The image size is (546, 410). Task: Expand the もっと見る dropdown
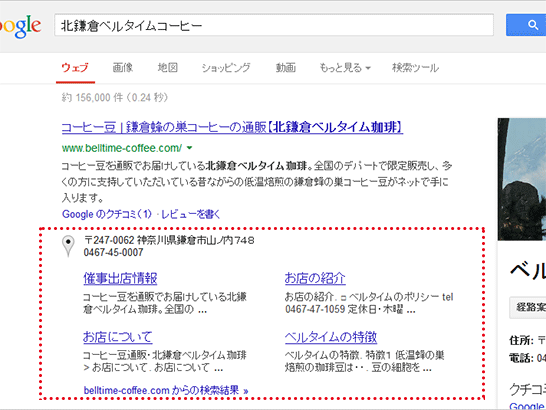[x=345, y=68]
